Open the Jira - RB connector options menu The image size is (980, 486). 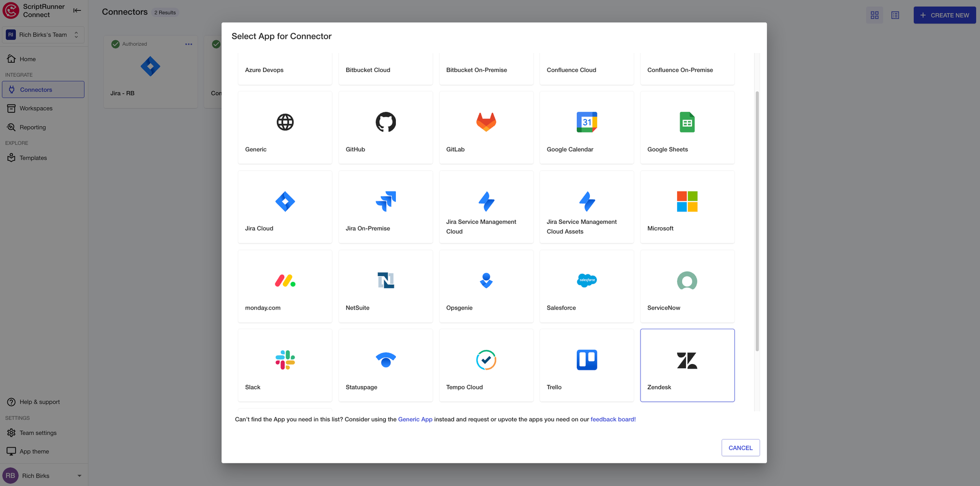(189, 44)
